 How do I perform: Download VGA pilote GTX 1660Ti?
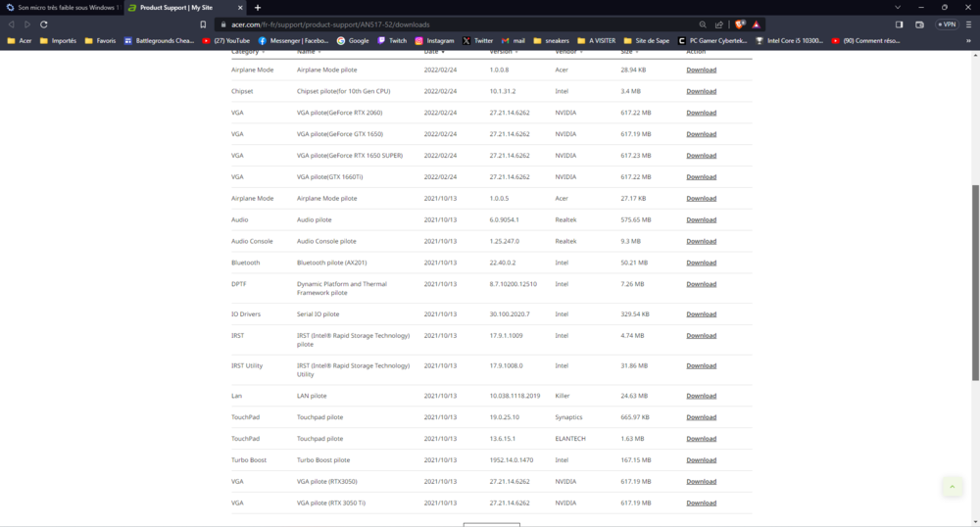(702, 177)
